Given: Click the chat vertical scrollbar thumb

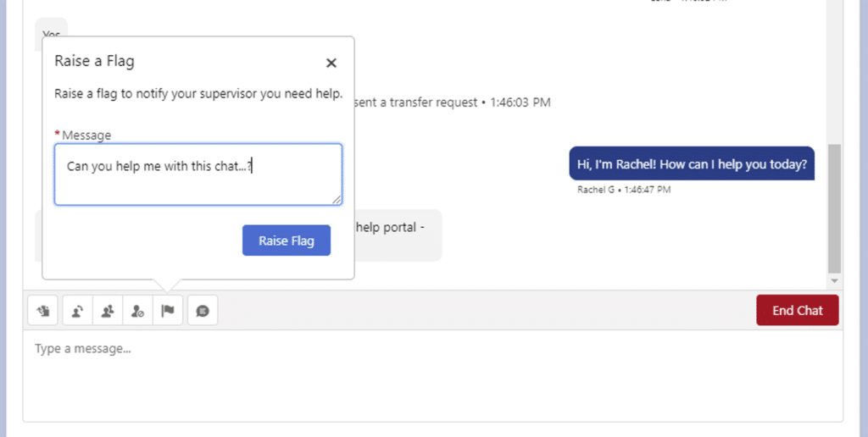Looking at the screenshot, I should point(834,207).
